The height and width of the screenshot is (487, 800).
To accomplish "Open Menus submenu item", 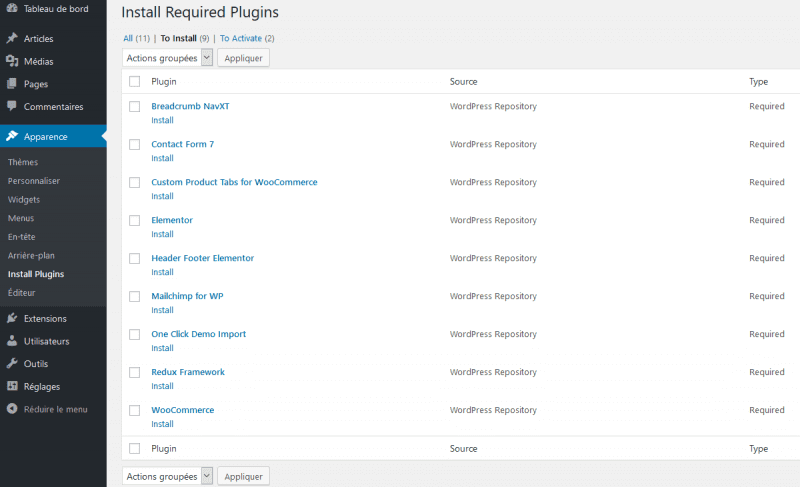I will coord(21,218).
